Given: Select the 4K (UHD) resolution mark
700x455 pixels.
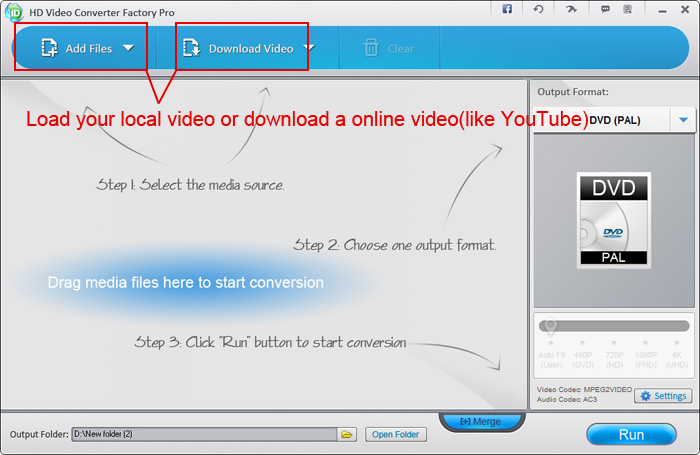Looking at the screenshot, I should tap(677, 356).
